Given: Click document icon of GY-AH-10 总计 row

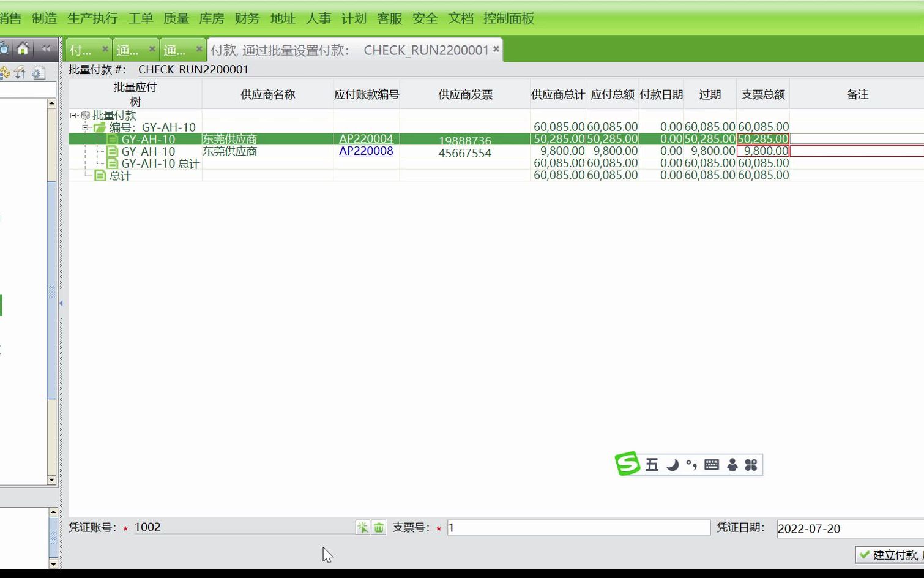Looking at the screenshot, I should click(x=112, y=163).
